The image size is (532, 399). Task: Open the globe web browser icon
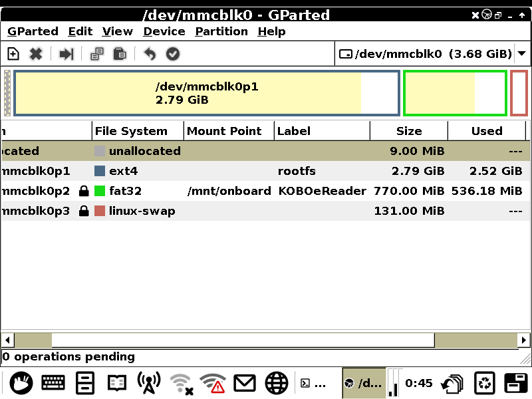point(277,384)
